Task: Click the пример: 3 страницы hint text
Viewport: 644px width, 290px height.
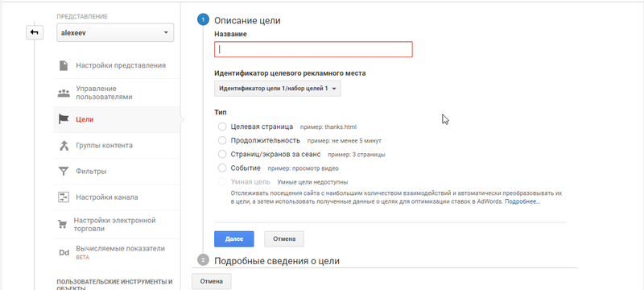Action: [x=357, y=155]
